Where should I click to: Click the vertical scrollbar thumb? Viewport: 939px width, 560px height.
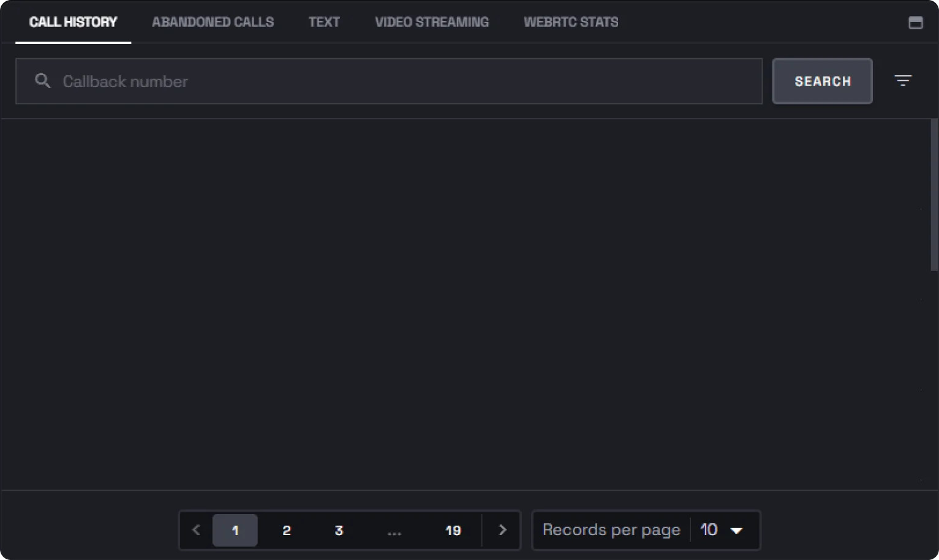(934, 195)
